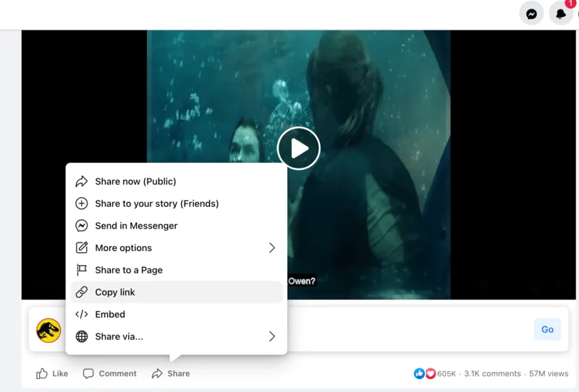Image resolution: width=579 pixels, height=392 pixels.
Task: Choose Share to your story (Friends)
Action: [x=156, y=204]
